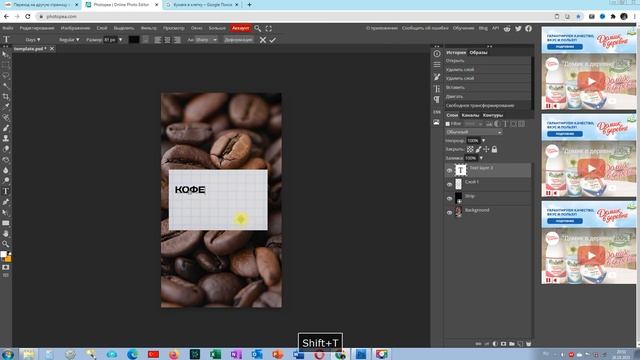This screenshot has height=360, width=640.
Task: Select the Dodge tool
Action: point(6,181)
